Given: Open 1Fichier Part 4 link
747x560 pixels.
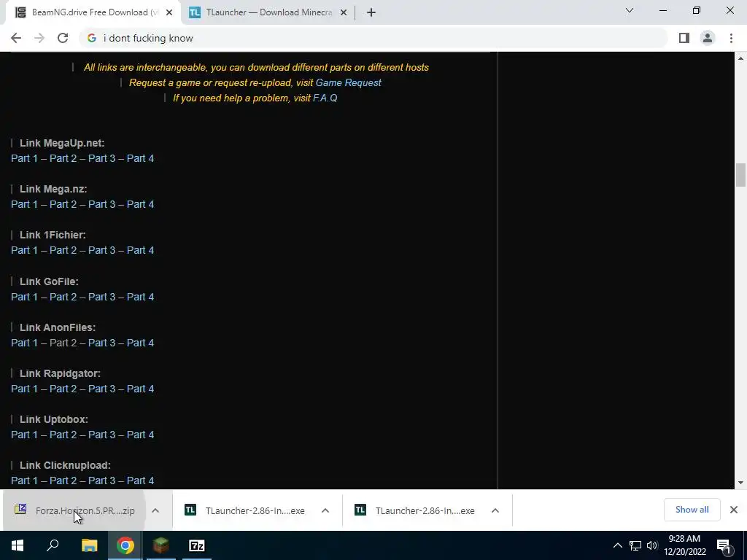Looking at the screenshot, I should click(x=140, y=250).
